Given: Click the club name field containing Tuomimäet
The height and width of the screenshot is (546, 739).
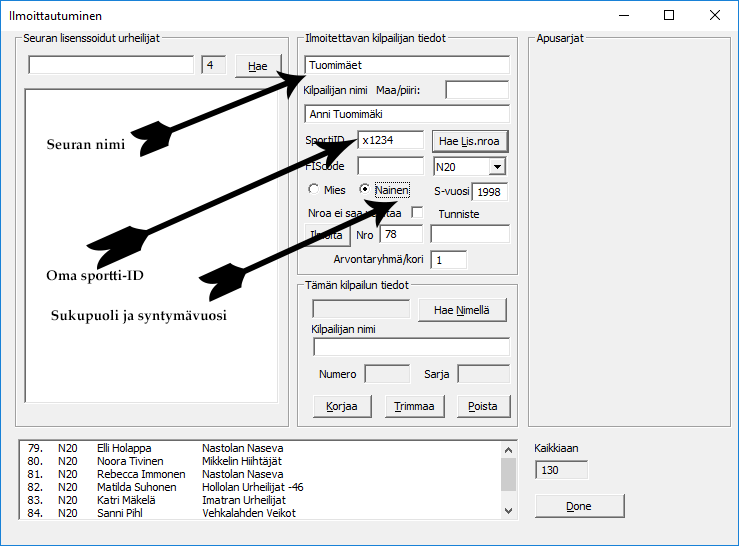Looking at the screenshot, I should coord(407,66).
